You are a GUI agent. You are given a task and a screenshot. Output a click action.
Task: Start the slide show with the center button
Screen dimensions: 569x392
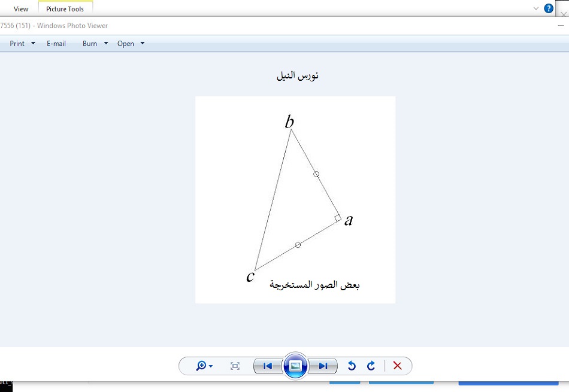295,366
